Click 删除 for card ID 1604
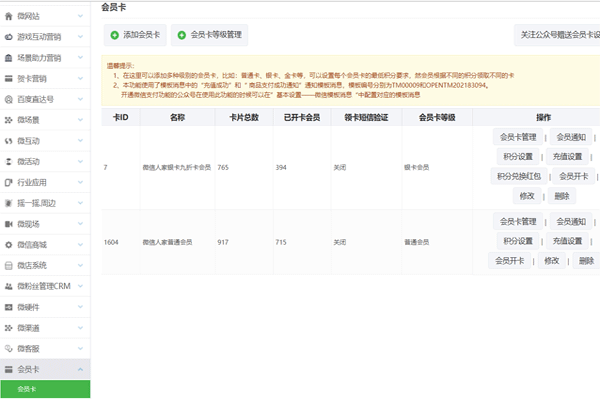Viewport: 600px width, 400px height. (586, 261)
